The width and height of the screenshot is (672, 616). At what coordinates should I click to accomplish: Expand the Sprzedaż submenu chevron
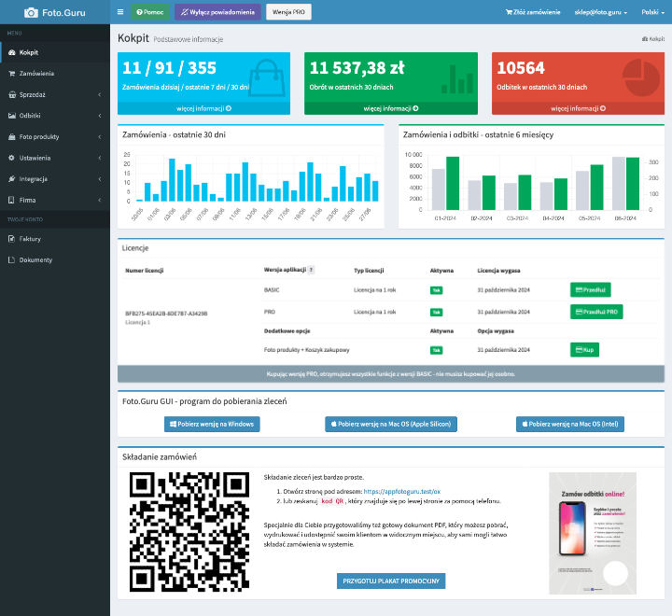coord(100,94)
